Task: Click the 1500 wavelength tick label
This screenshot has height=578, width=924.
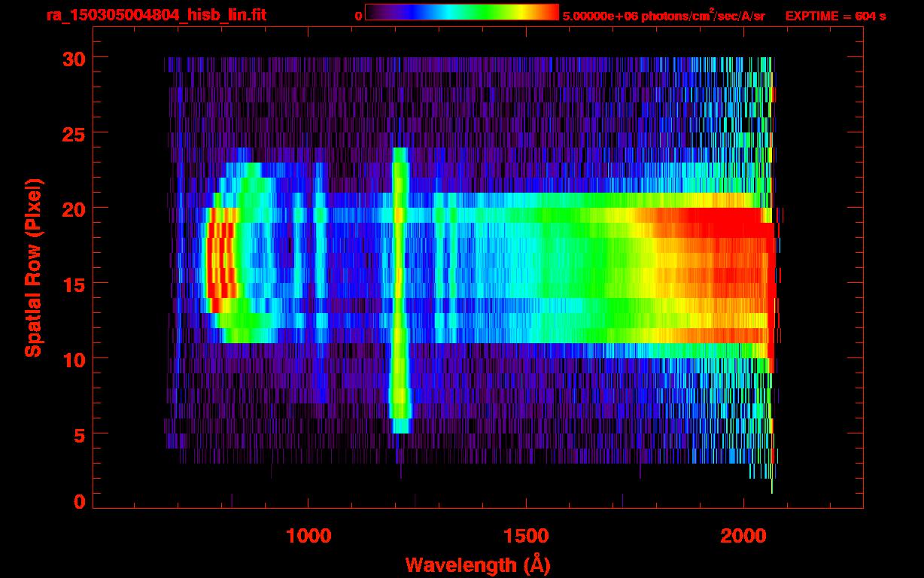Action: point(526,536)
